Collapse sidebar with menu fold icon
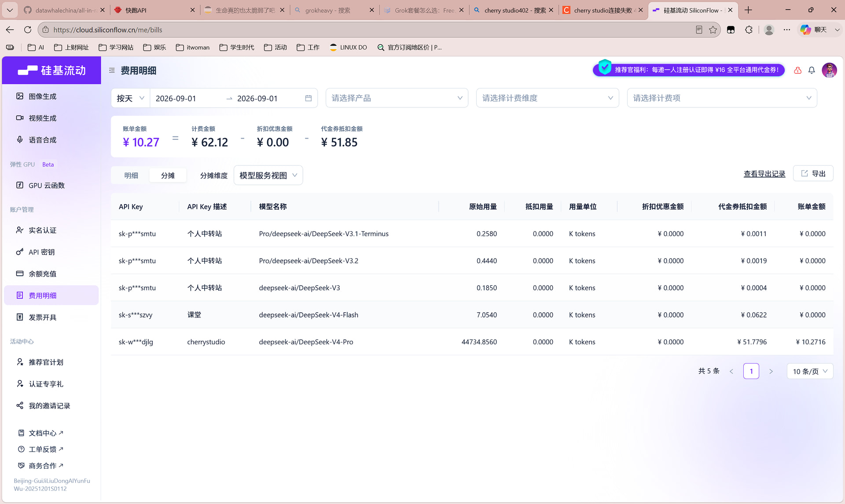The width and height of the screenshot is (845, 504). point(112,70)
